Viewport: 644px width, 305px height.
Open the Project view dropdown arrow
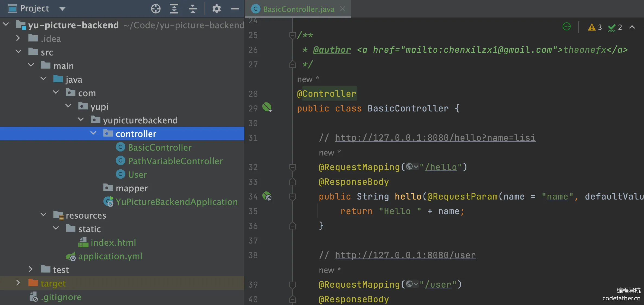coord(62,9)
